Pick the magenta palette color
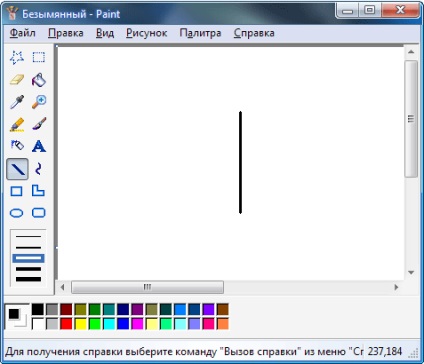 pyautogui.click(x=137, y=324)
